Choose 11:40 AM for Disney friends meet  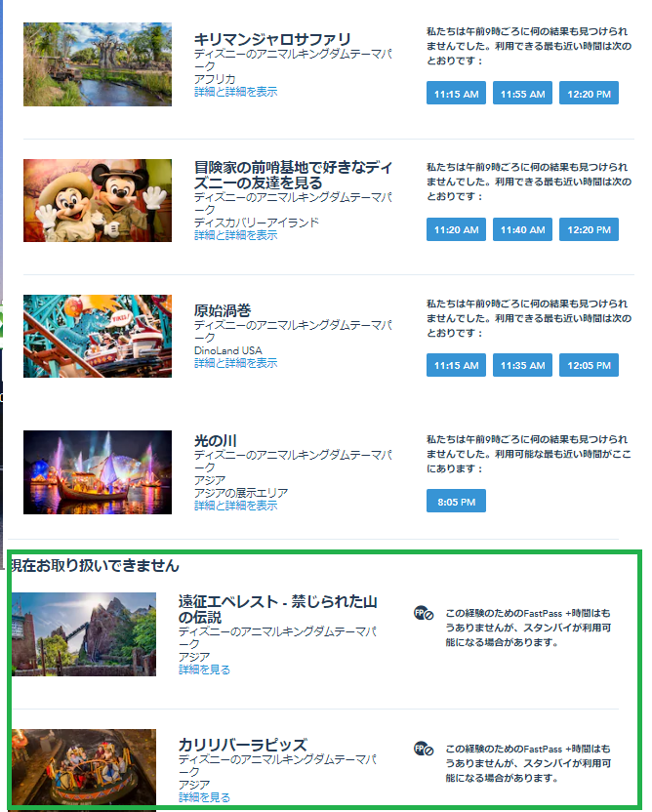click(522, 229)
